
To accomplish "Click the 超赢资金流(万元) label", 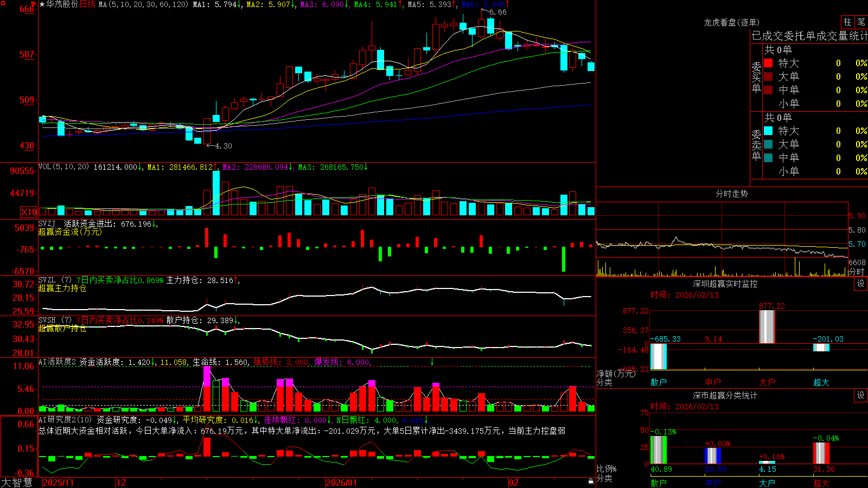I will coord(70,232).
